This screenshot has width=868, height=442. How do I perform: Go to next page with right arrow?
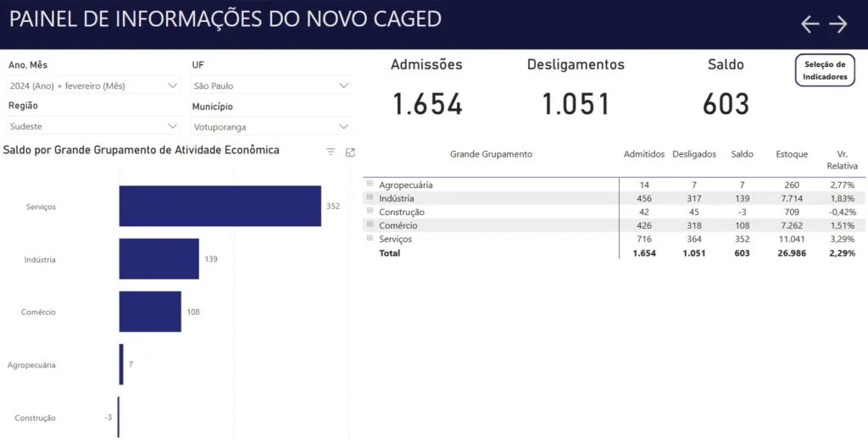click(x=838, y=24)
